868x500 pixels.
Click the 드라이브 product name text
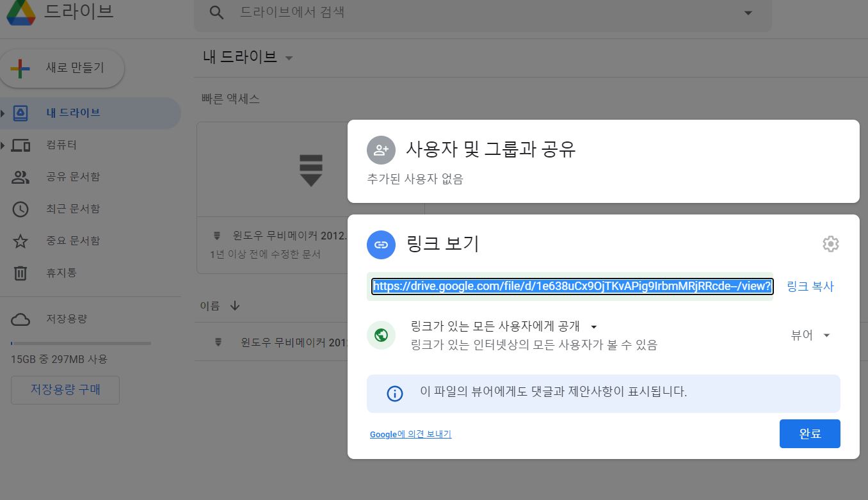(79, 12)
